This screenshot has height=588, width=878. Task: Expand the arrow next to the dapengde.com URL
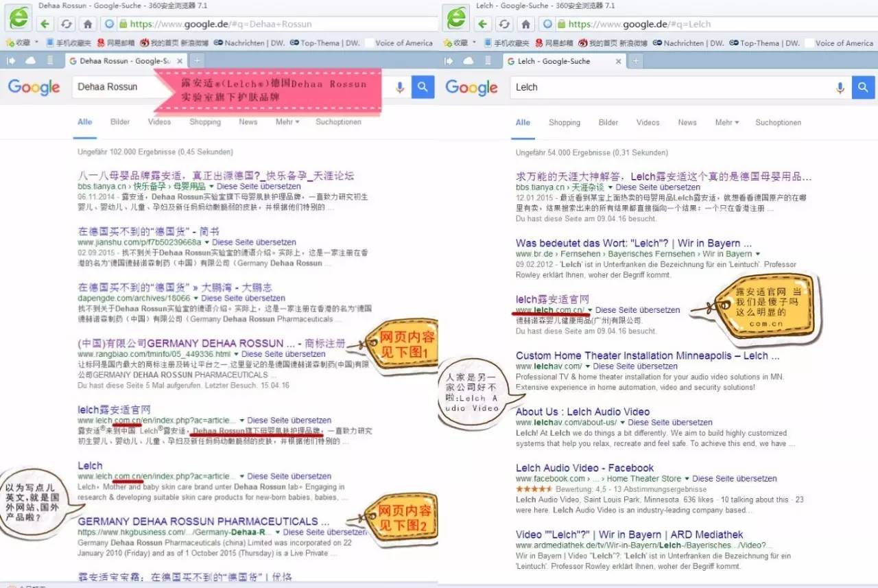click(196, 299)
